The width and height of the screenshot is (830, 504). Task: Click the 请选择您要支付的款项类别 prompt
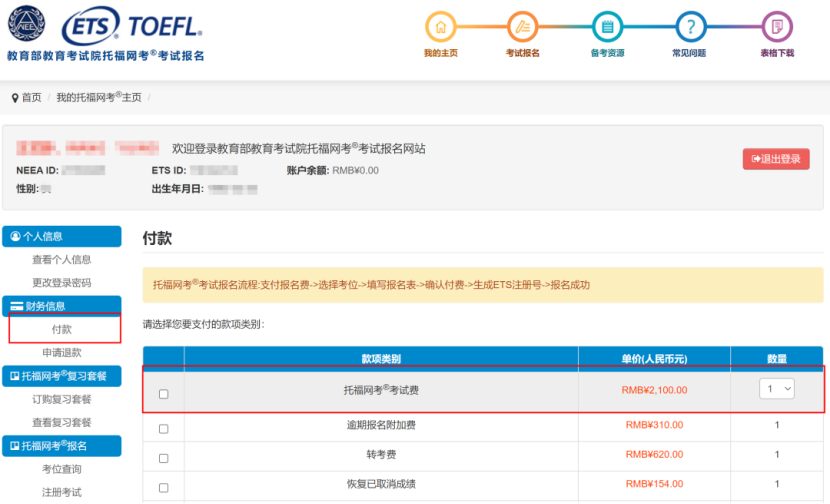click(x=203, y=325)
